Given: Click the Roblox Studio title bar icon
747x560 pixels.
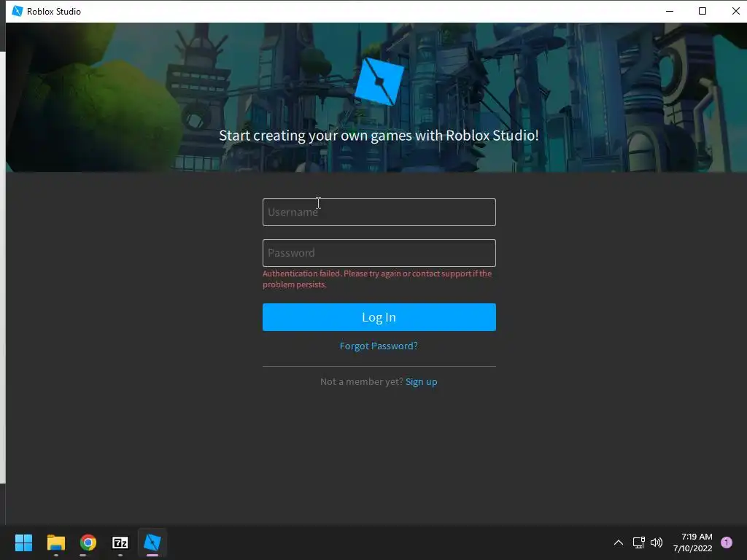Looking at the screenshot, I should tap(18, 11).
